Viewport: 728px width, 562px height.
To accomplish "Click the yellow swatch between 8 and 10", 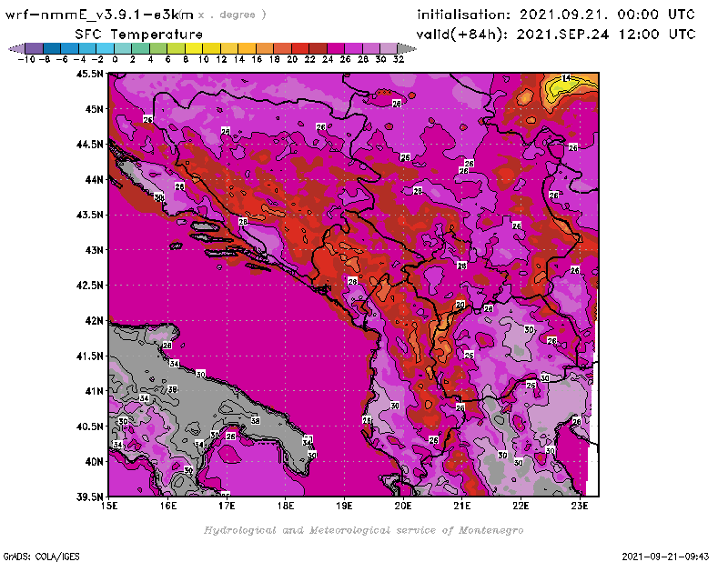I will point(194,48).
